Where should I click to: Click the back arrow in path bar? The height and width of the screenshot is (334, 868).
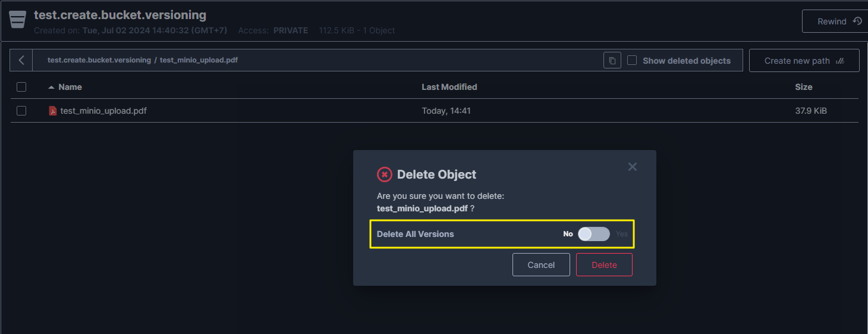[21, 60]
